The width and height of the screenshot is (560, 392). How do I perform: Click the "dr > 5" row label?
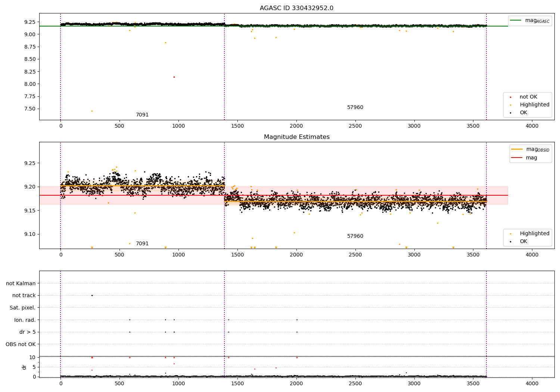pyautogui.click(x=28, y=332)
